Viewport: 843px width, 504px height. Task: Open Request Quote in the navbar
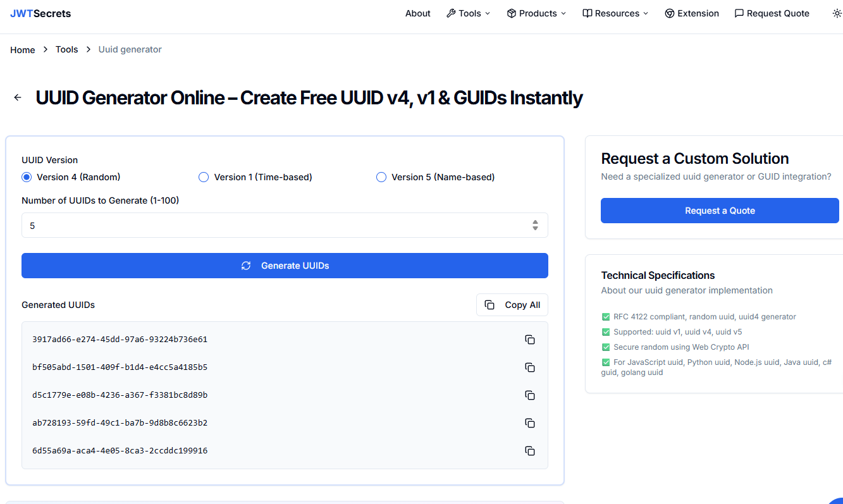click(772, 13)
